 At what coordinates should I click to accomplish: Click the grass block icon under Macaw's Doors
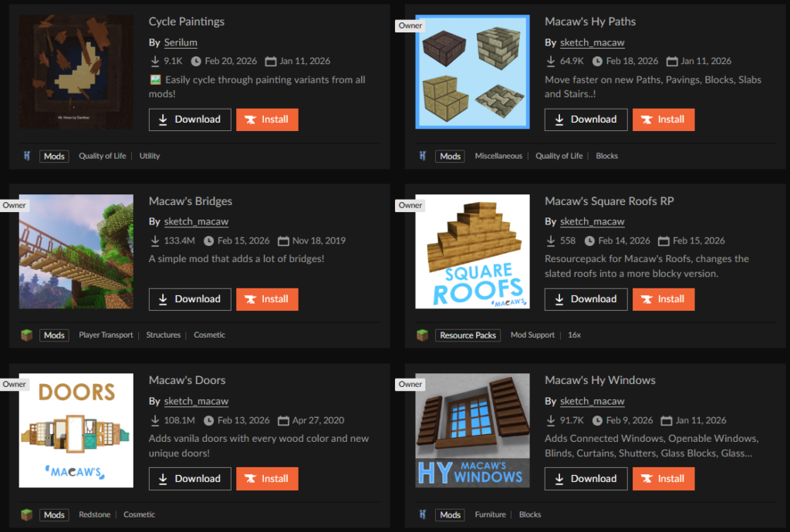tap(27, 514)
